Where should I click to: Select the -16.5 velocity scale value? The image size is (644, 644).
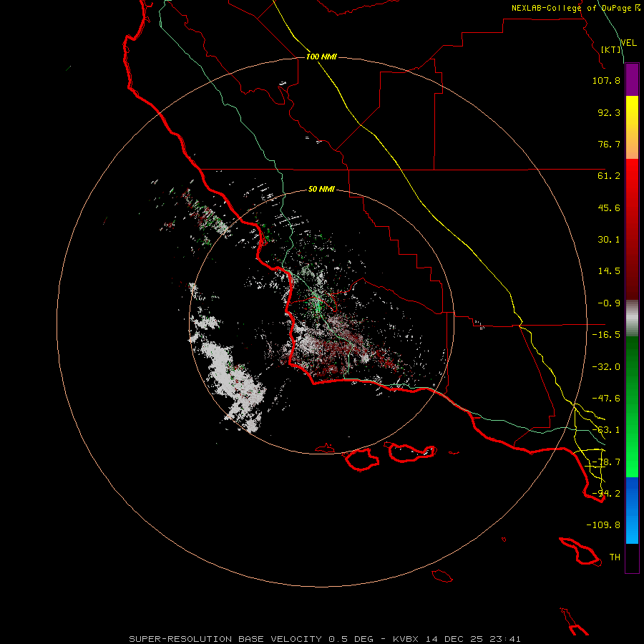[x=606, y=335]
